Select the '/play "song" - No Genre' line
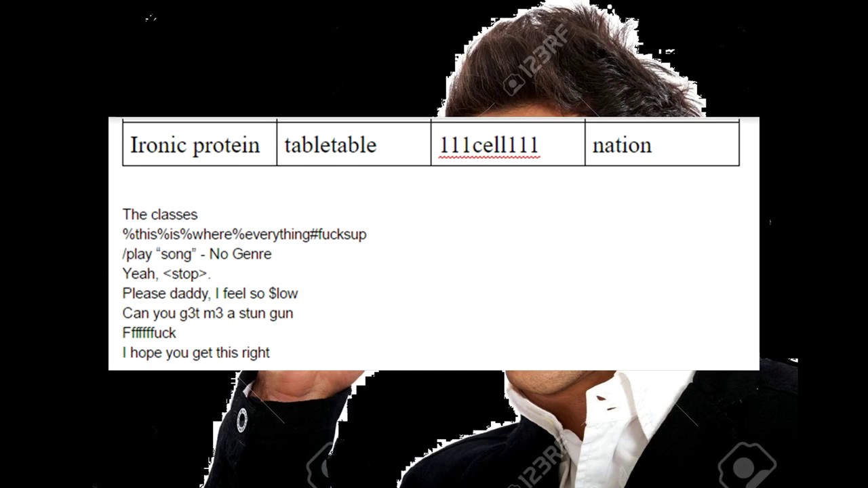 click(197, 254)
